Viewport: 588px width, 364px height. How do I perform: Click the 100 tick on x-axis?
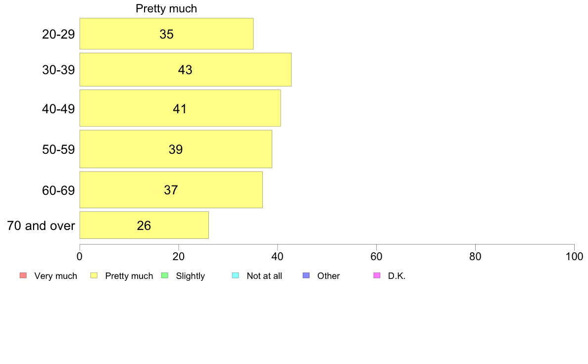pos(574,256)
